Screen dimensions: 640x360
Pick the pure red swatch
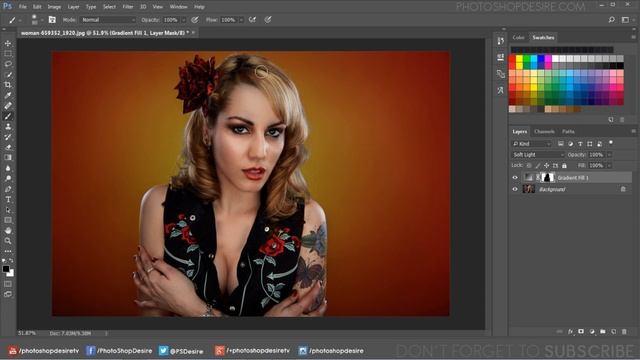pyautogui.click(x=512, y=59)
